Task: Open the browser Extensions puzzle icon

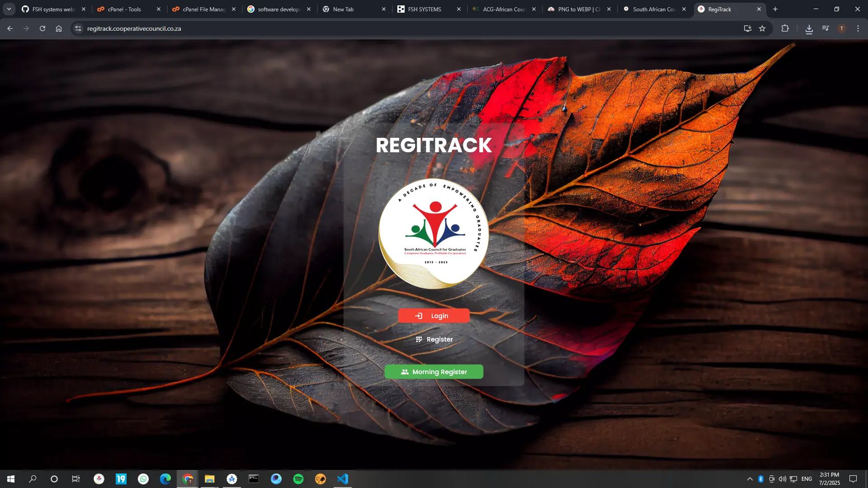Action: tap(785, 28)
